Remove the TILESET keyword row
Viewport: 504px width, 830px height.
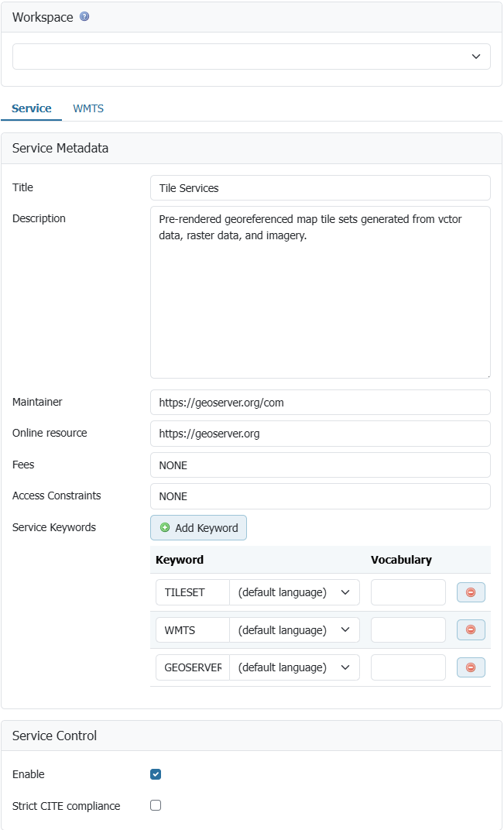(x=471, y=593)
